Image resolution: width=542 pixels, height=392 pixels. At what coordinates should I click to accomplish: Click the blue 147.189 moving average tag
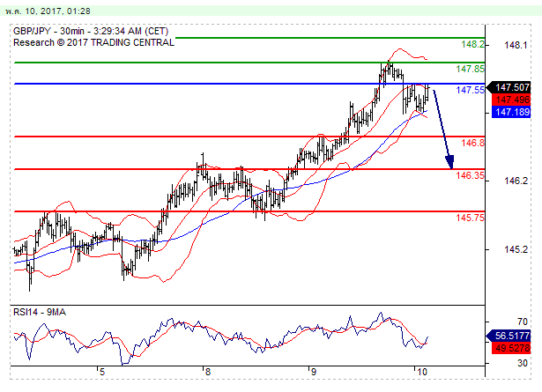click(511, 113)
